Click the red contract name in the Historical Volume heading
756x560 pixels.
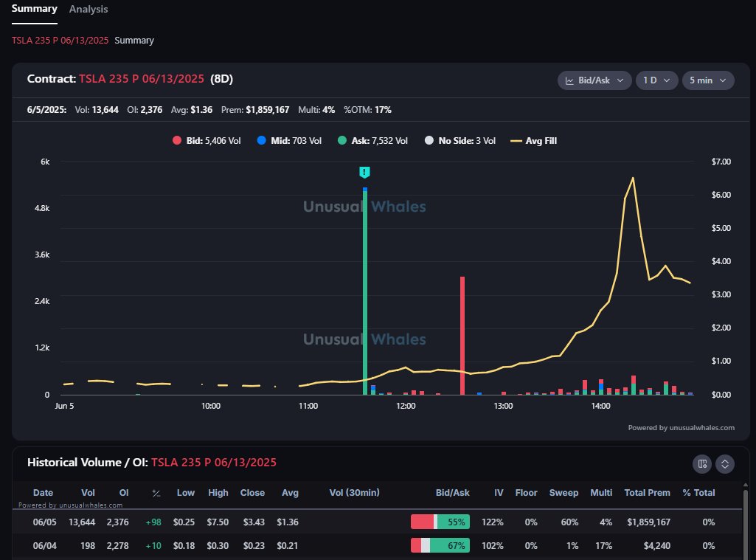pos(214,463)
